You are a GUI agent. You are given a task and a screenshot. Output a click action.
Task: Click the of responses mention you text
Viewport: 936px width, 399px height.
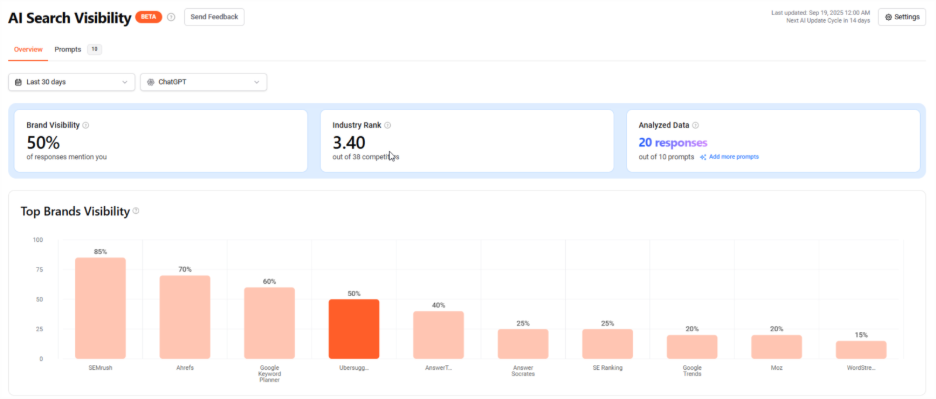[x=67, y=156]
